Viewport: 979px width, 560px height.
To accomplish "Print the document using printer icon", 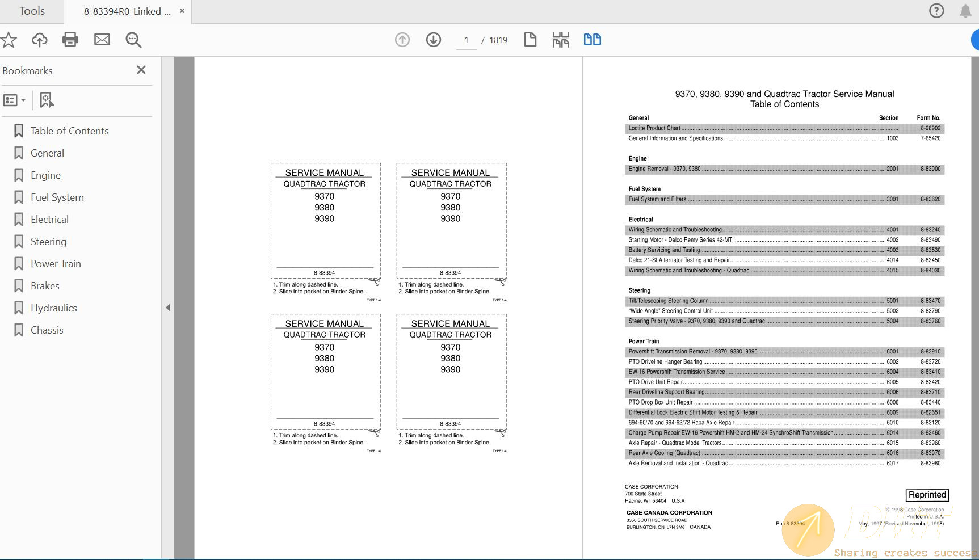I will click(70, 40).
